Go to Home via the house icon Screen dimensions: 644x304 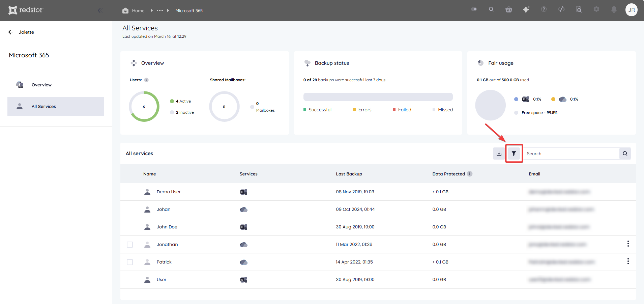coord(125,10)
